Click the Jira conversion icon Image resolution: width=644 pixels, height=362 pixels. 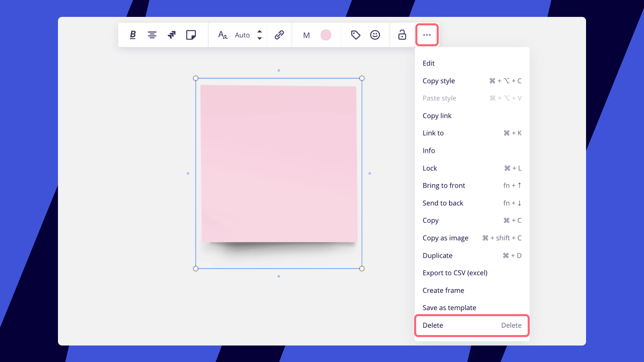click(x=172, y=35)
